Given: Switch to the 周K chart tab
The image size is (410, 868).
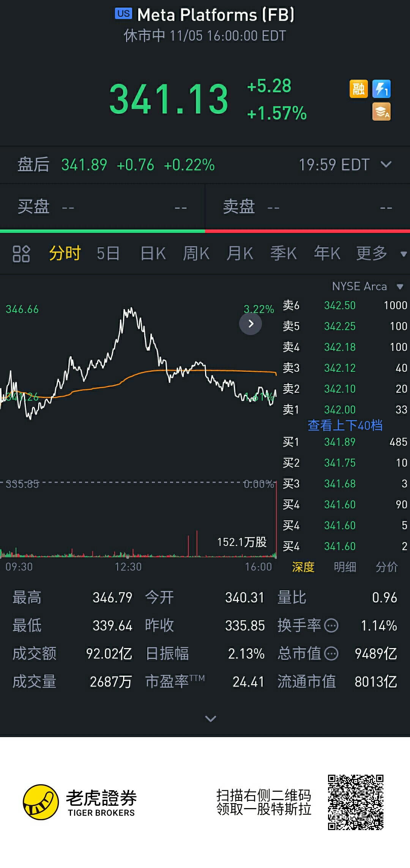Looking at the screenshot, I should point(196,253).
